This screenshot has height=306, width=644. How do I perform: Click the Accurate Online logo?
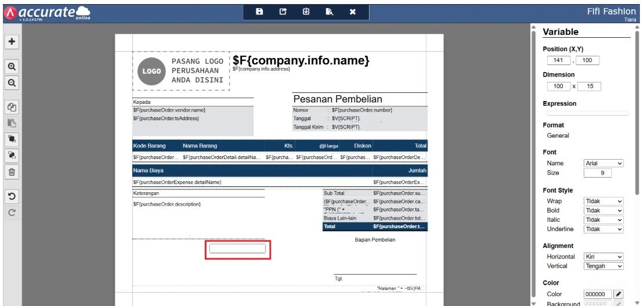coord(47,13)
